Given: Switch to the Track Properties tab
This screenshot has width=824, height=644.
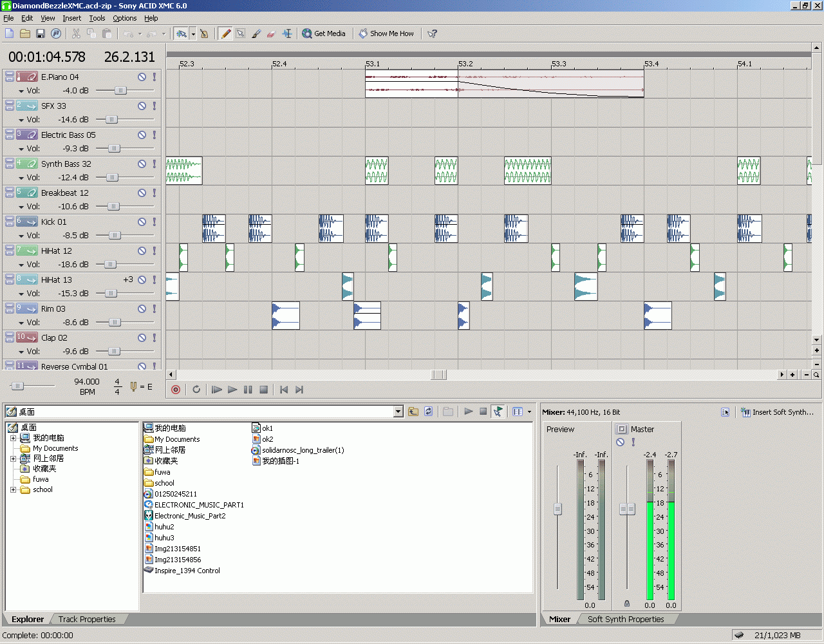Looking at the screenshot, I should (x=87, y=619).
